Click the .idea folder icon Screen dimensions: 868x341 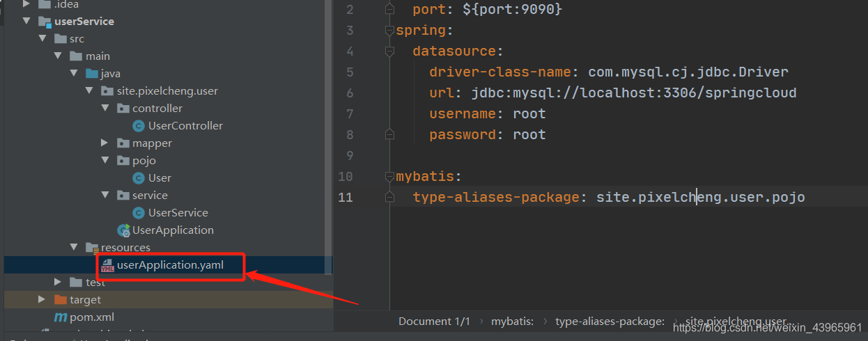click(45, 4)
